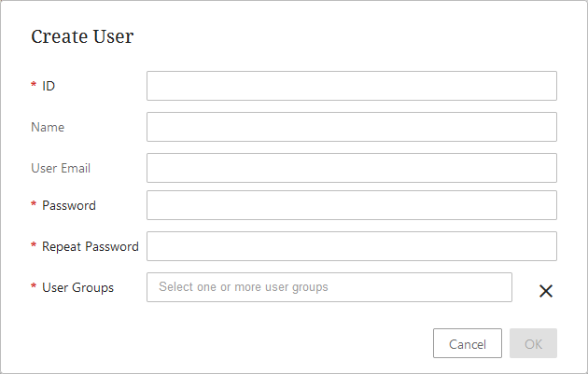Click the User Groups label
This screenshot has height=374, width=588.
coord(78,287)
